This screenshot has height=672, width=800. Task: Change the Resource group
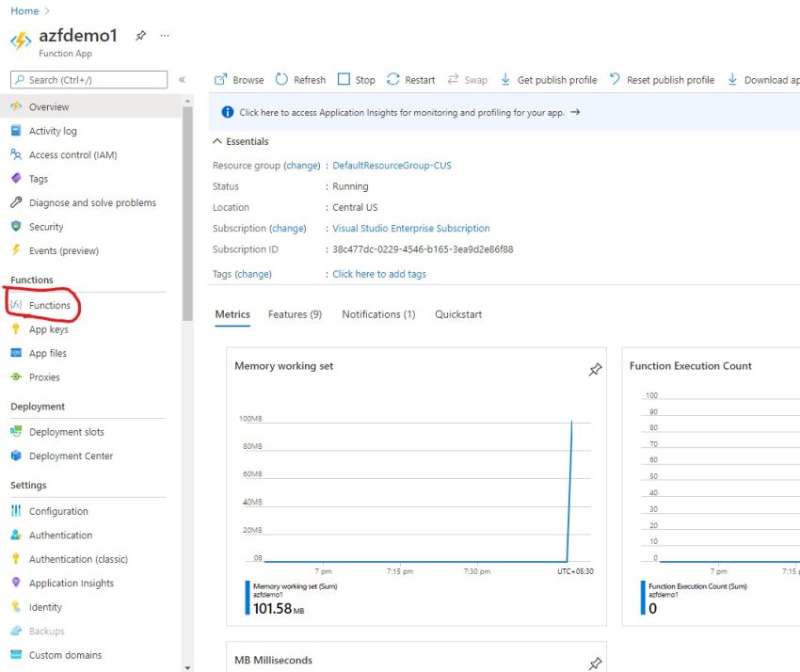point(301,164)
